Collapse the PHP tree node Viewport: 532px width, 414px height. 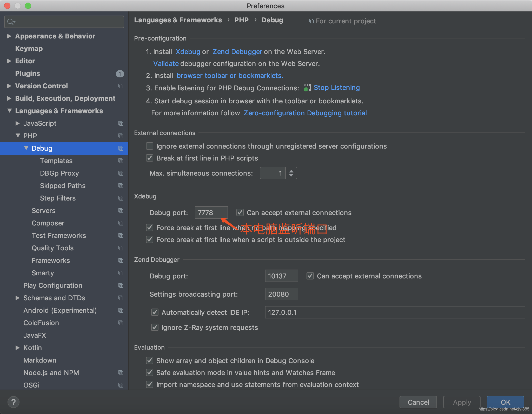[x=18, y=136]
